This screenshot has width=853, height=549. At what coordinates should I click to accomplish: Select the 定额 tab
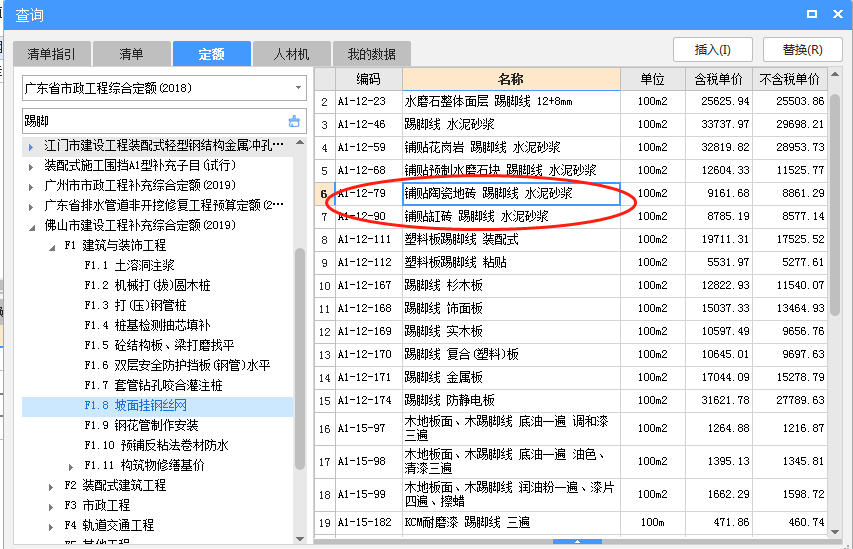click(x=212, y=54)
